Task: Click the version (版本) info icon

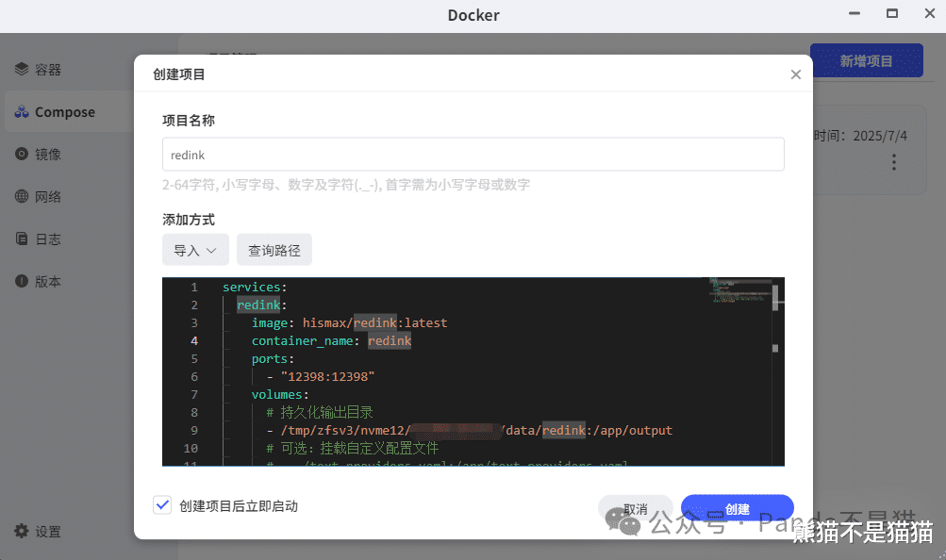Action: [22, 282]
